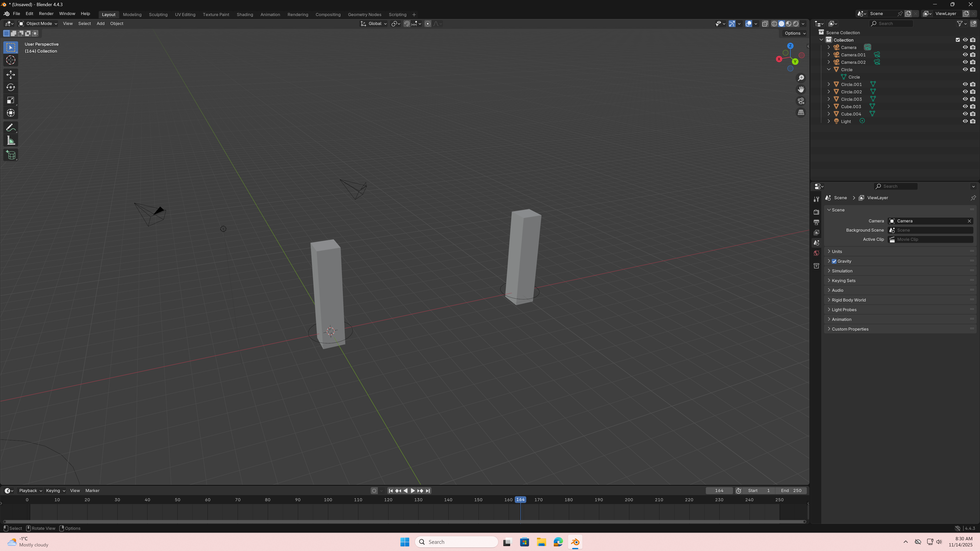
Task: Click the End frame field
Action: tap(791, 491)
